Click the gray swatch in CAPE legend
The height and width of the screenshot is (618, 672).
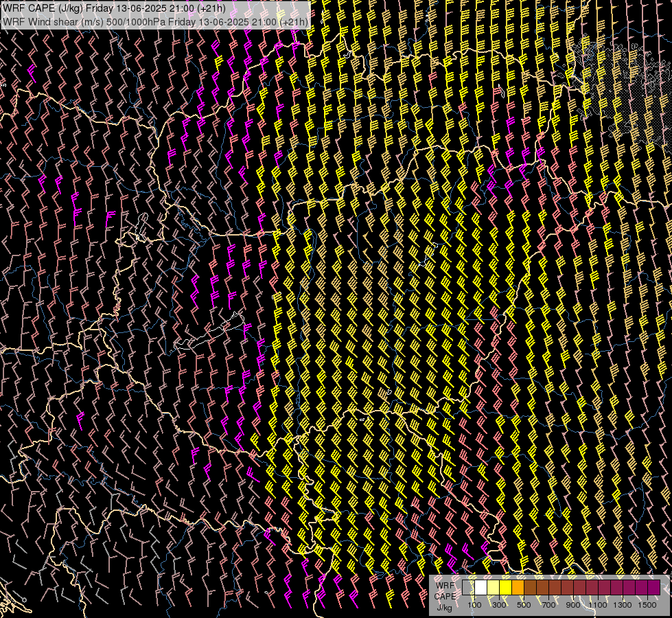coord(468,588)
